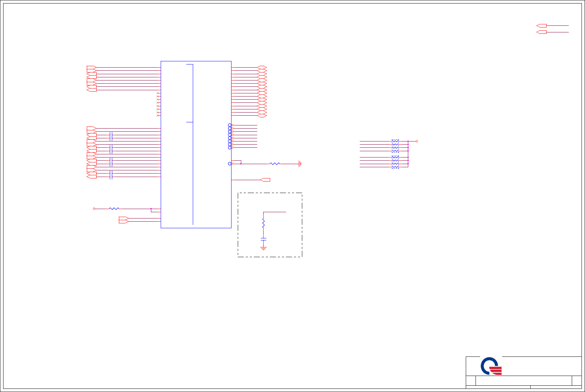585x392 pixels.
Task: Click the power terminal circle right of the resistor networks
Action: click(417, 141)
